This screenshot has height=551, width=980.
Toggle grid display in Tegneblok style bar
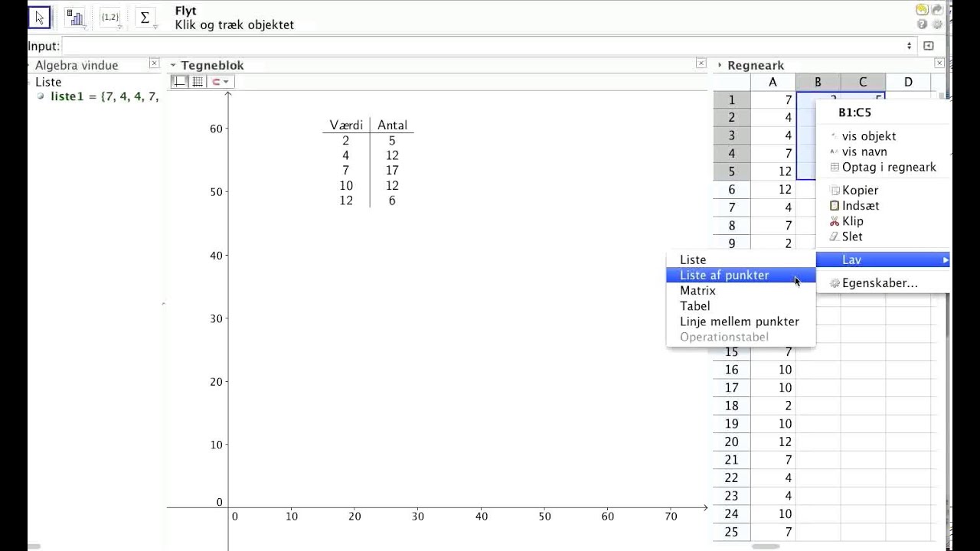pos(198,82)
